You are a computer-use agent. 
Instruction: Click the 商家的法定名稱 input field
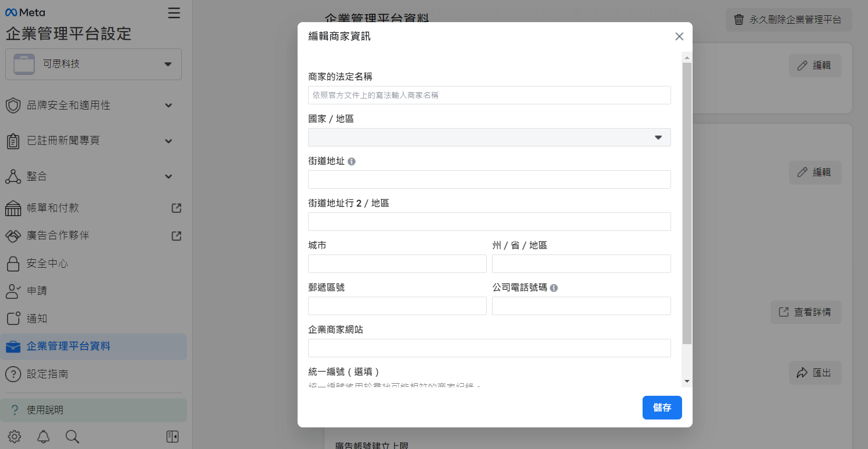click(489, 95)
